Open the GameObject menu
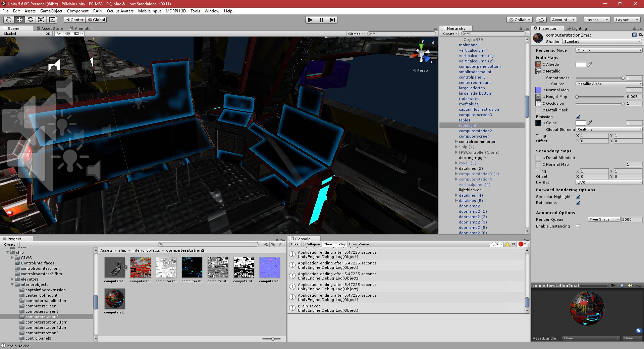The image size is (644, 349). click(51, 11)
